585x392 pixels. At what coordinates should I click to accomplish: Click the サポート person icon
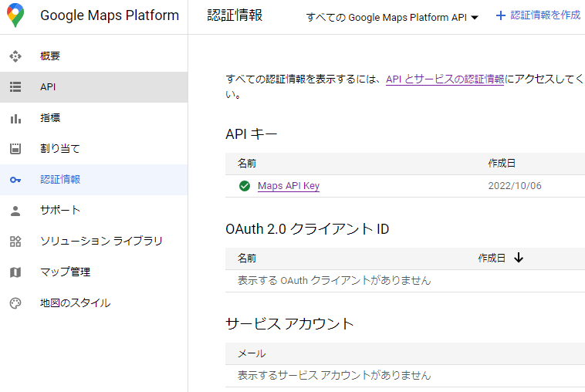[15, 211]
